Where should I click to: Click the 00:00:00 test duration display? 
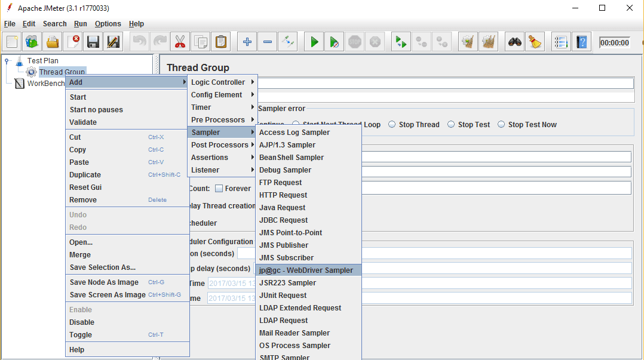pos(616,42)
